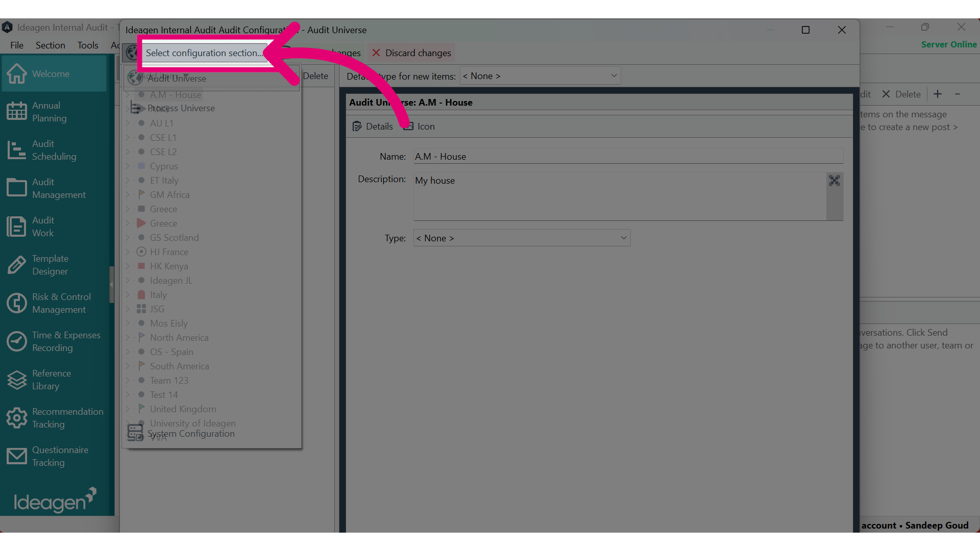Image resolution: width=980 pixels, height=551 pixels.
Task: Open Select configuration section dropdown
Action: tap(204, 53)
